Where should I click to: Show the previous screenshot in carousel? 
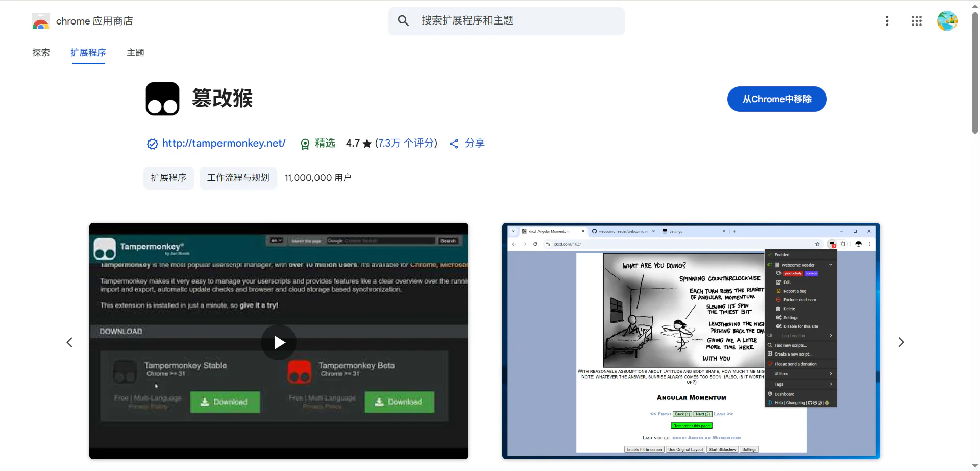coord(69,342)
